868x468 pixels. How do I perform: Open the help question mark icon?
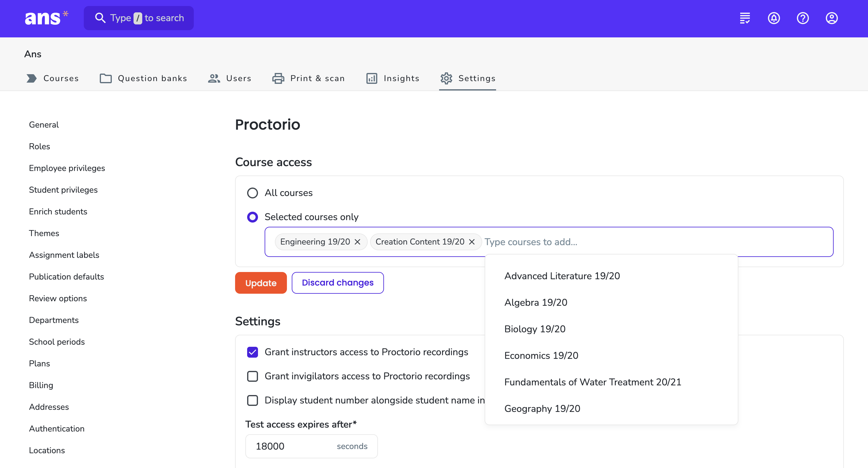(803, 18)
